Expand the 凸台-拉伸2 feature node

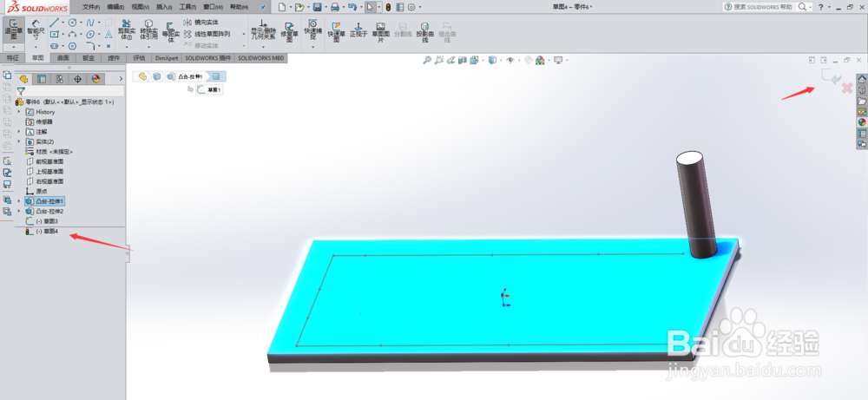(x=19, y=212)
